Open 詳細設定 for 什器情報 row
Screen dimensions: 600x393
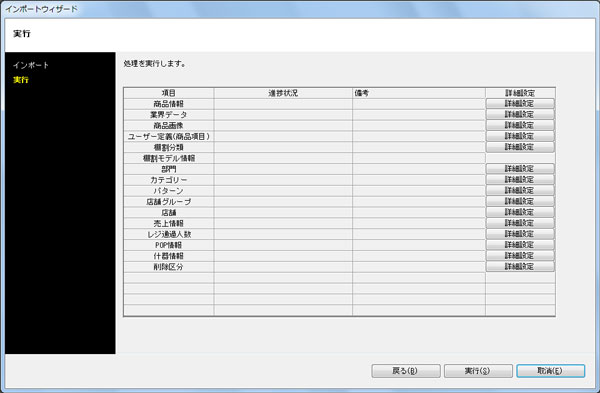(520, 256)
